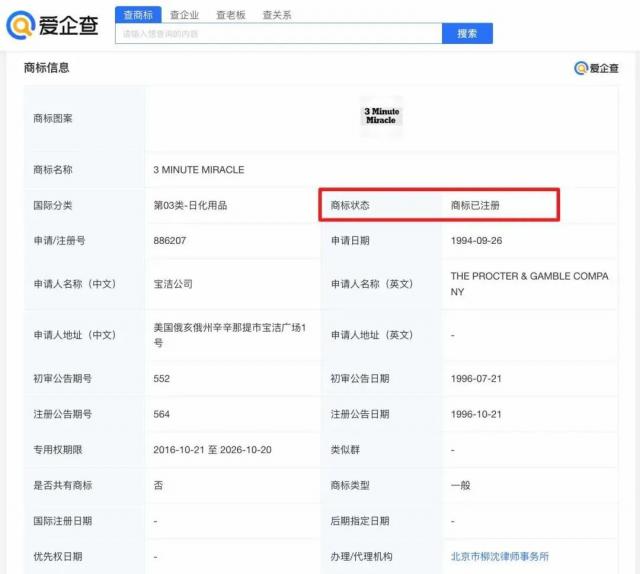The image size is (640, 574).
Task: Click the 国际注册日期 label
Action: [62, 521]
